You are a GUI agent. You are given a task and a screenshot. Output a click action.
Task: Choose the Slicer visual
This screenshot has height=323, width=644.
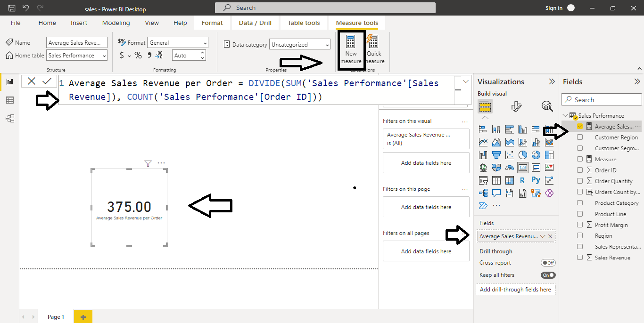tap(483, 180)
